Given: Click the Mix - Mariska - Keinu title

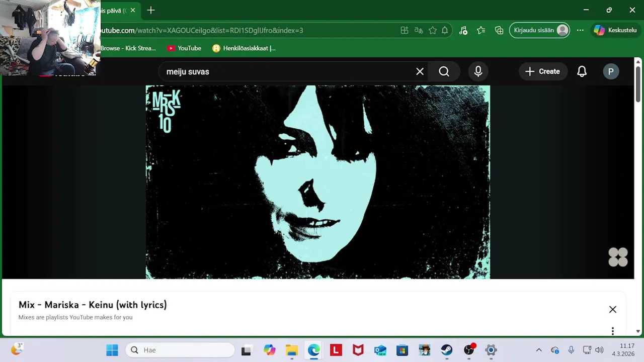Looking at the screenshot, I should tap(93, 305).
